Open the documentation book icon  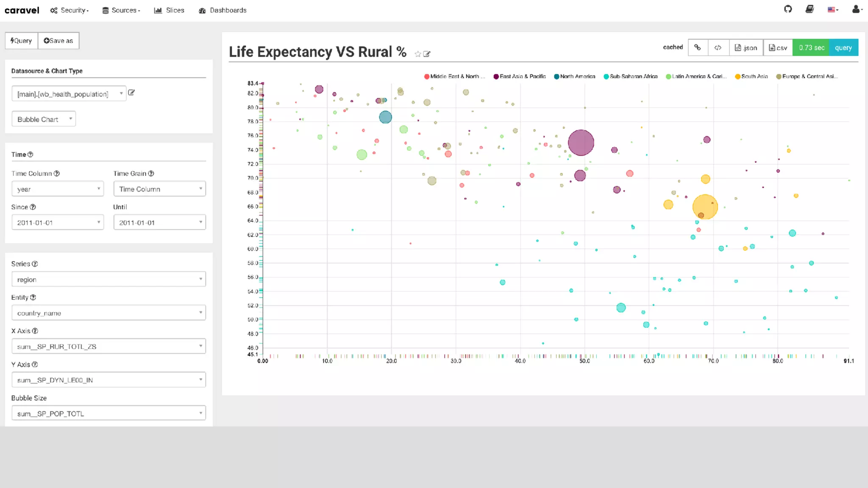tap(810, 9)
